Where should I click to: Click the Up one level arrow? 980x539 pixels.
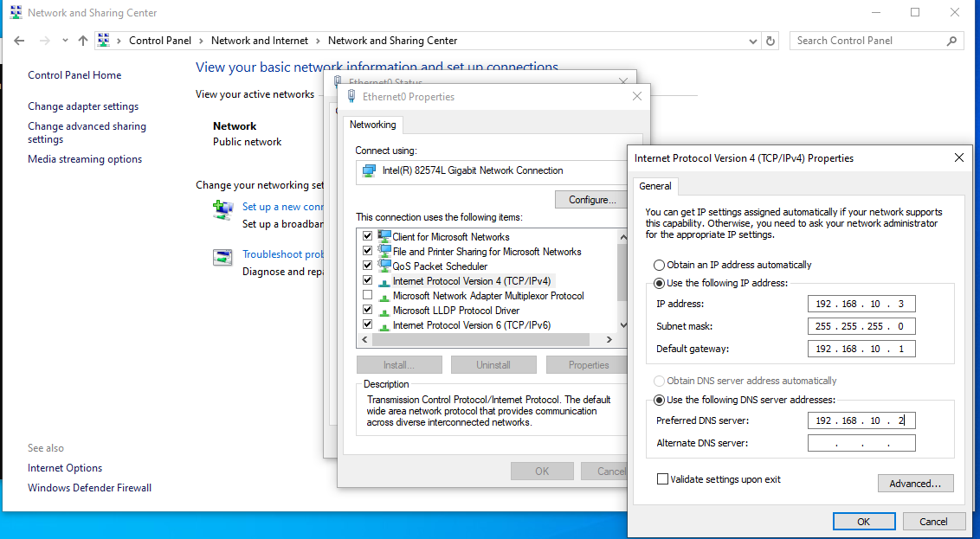click(82, 41)
